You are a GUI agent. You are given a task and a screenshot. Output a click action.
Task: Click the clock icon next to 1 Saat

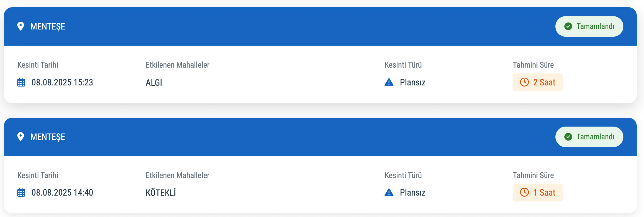pyautogui.click(x=524, y=193)
